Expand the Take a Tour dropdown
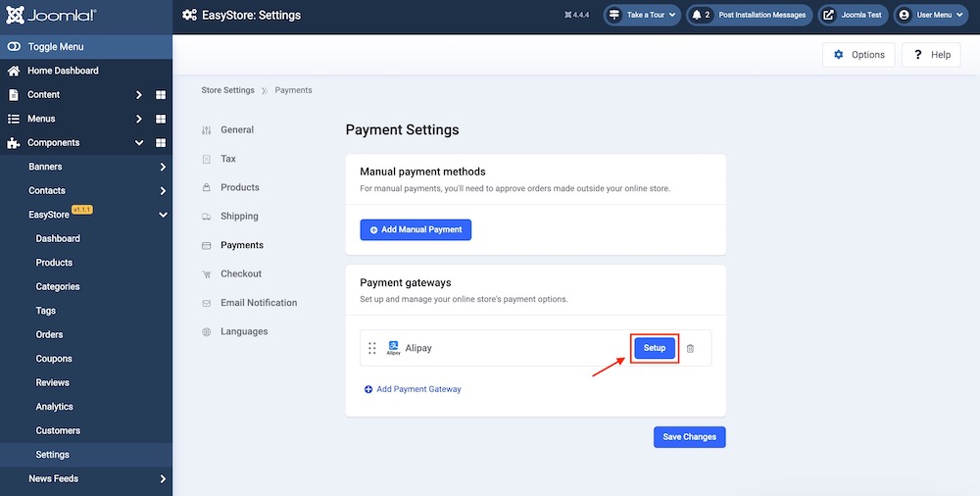Image resolution: width=980 pixels, height=496 pixels. (641, 16)
